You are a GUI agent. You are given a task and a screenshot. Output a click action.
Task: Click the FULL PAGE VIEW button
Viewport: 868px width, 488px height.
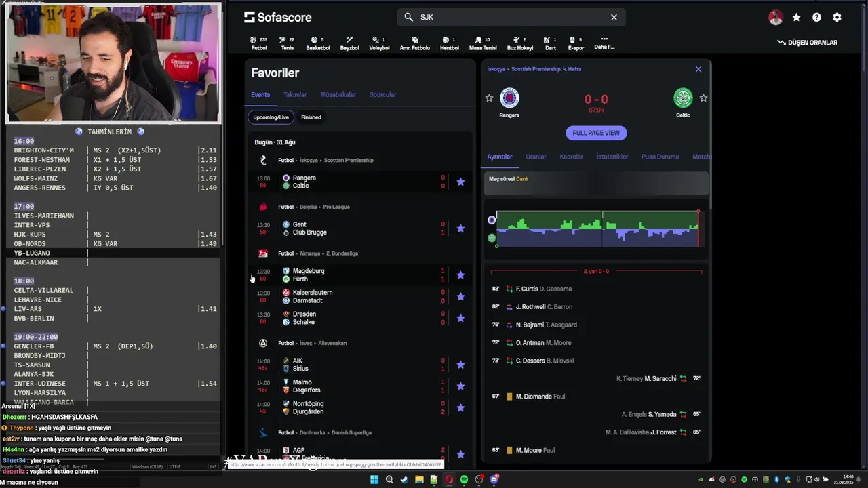point(596,133)
